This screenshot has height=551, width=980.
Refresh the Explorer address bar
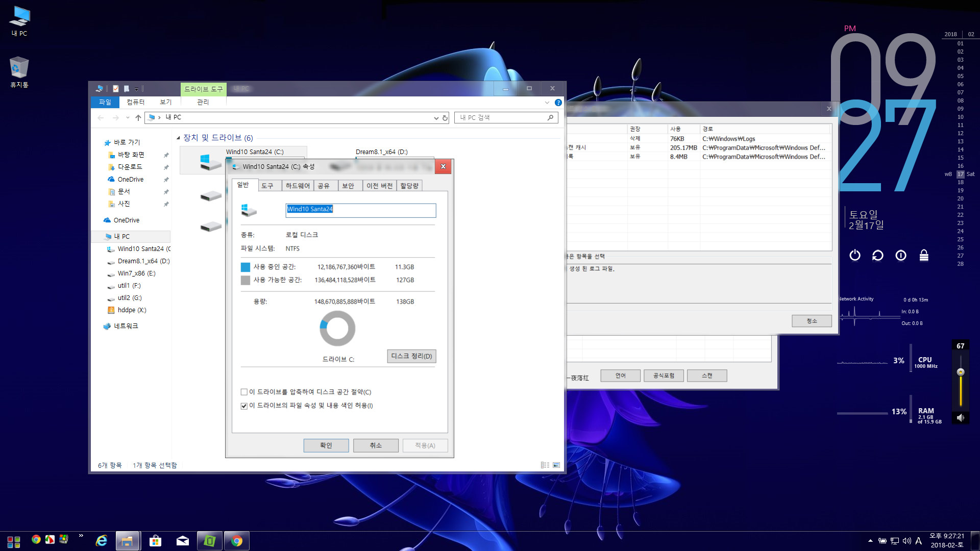[445, 118]
